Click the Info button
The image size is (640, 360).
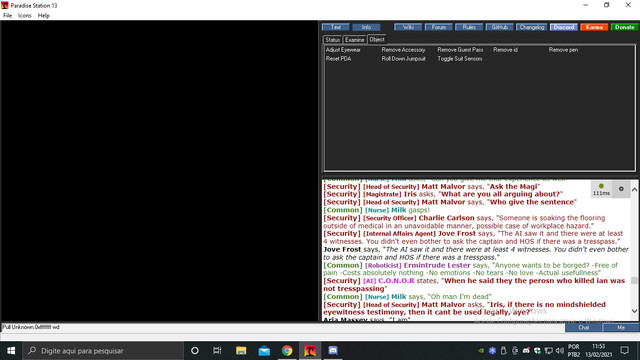(366, 27)
